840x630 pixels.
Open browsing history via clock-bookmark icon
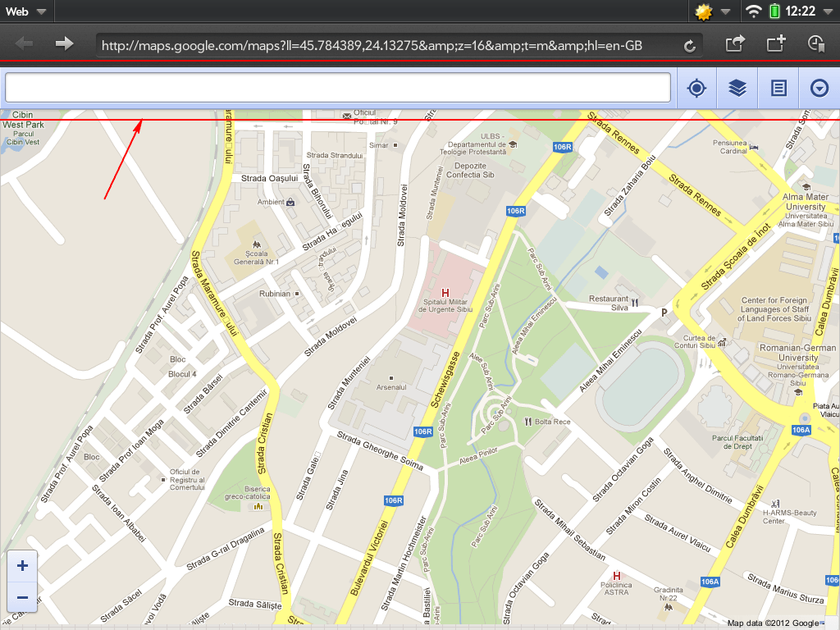coord(815,45)
